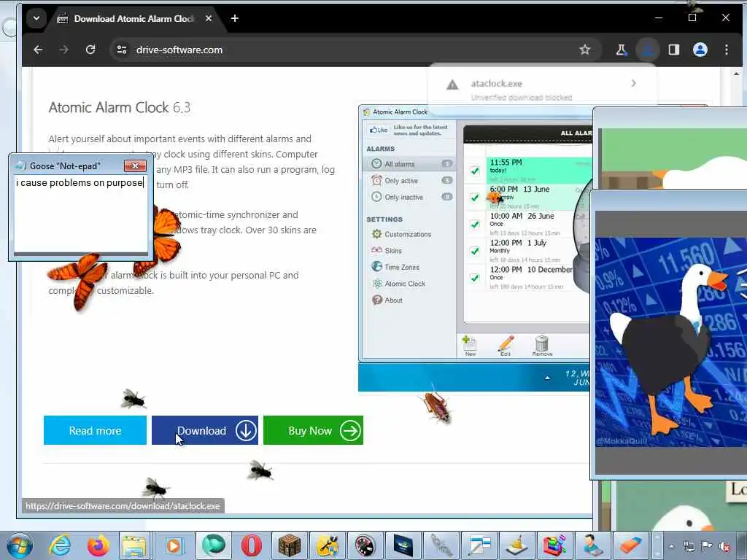This screenshot has width=747, height=560.
Task: Open About in the screenshot settings
Action: click(x=387, y=300)
